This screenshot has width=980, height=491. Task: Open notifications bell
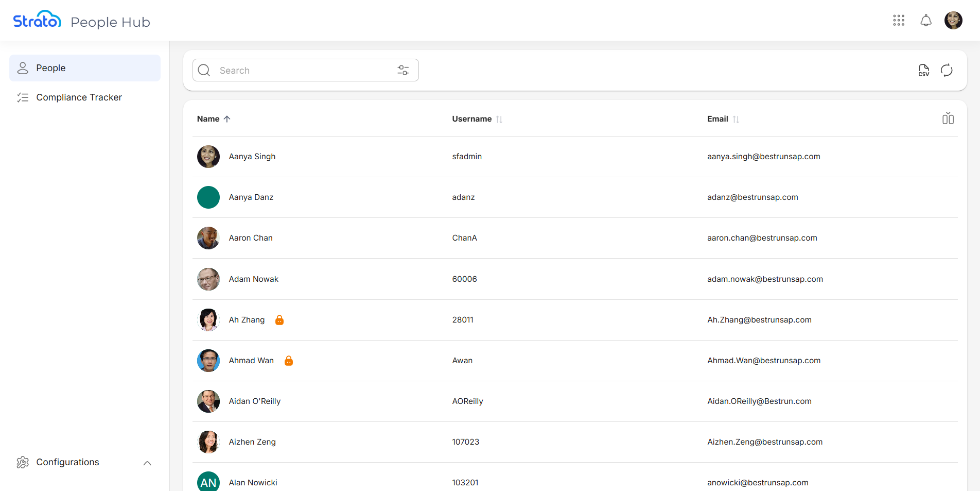926,21
